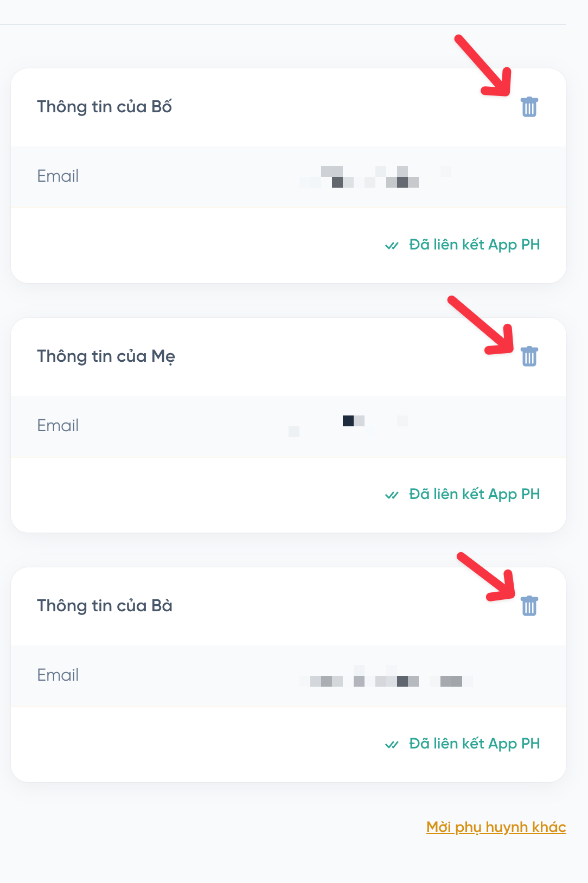This screenshot has height=883, width=588.
Task: Select the 'Thông tin của Bố' heading
Action: pyautogui.click(x=104, y=107)
